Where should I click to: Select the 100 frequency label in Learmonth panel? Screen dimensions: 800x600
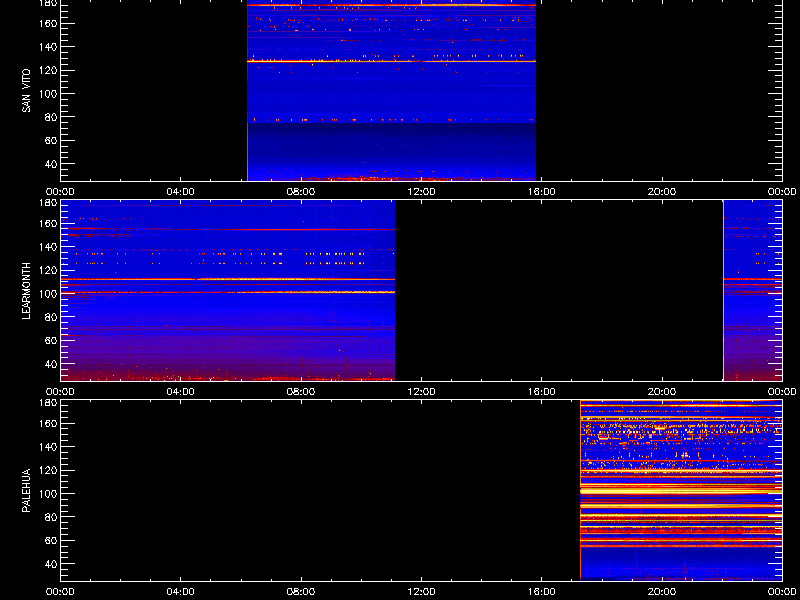click(x=49, y=294)
